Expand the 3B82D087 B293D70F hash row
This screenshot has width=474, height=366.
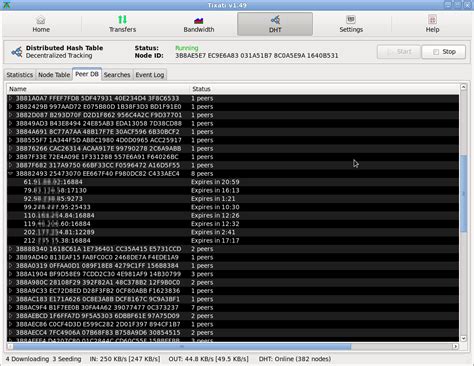click(10, 115)
